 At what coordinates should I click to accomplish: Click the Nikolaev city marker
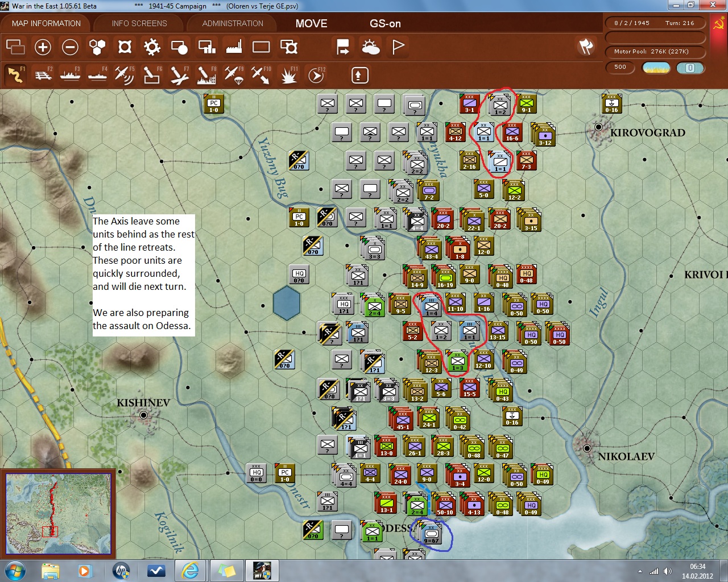click(x=587, y=448)
